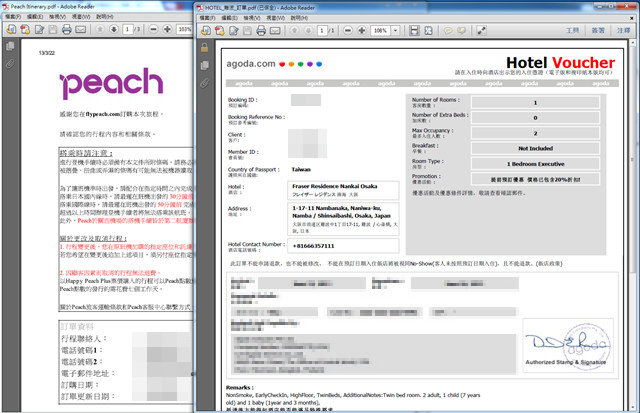This screenshot has width=640, height=413.
Task: Open the zoom level dropdown arrow in HOTEL window
Action: pyautogui.click(x=395, y=31)
